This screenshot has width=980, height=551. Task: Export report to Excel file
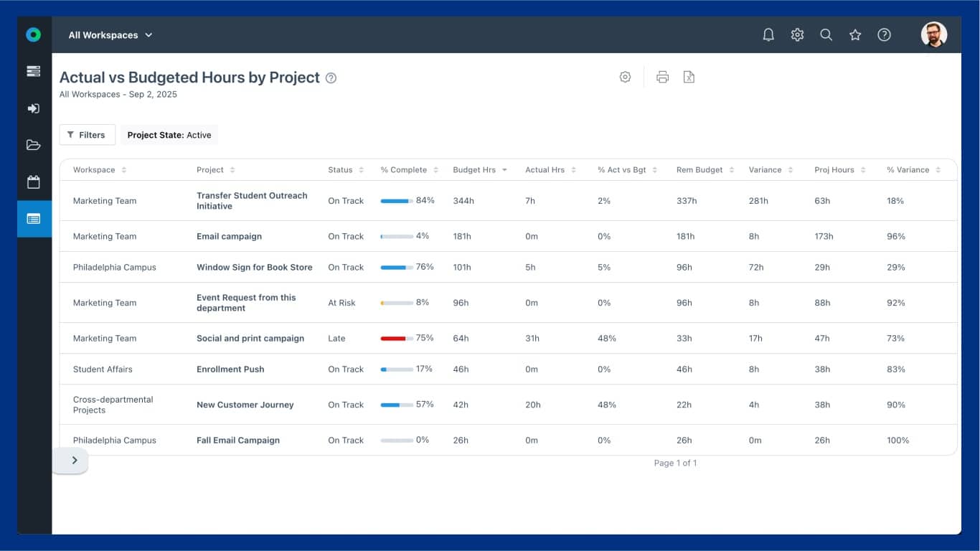click(689, 77)
